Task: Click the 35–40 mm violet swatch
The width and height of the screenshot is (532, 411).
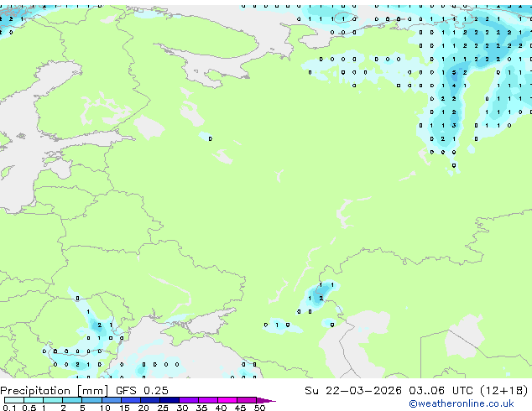Action: tap(208, 400)
